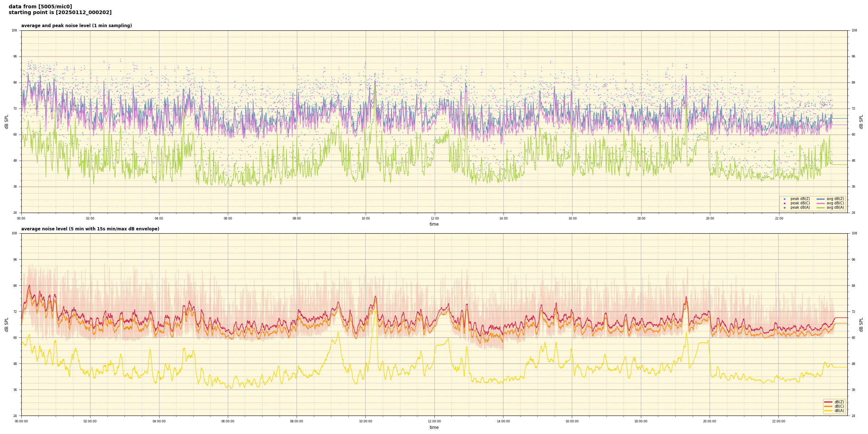Image resolution: width=868 pixels, height=434 pixels.
Task: Click the peak dB(C) legend marker
Action: [x=784, y=203]
